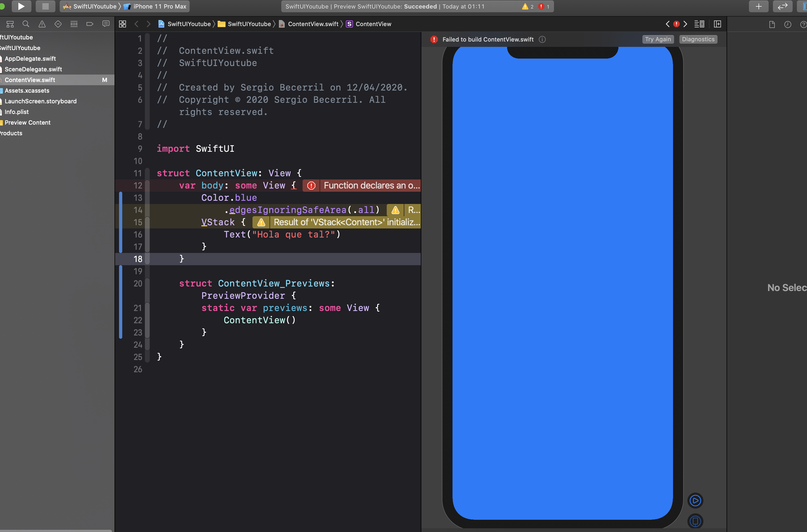Click 'static var previews' line
The height and width of the screenshot is (532, 807).
[x=291, y=308]
